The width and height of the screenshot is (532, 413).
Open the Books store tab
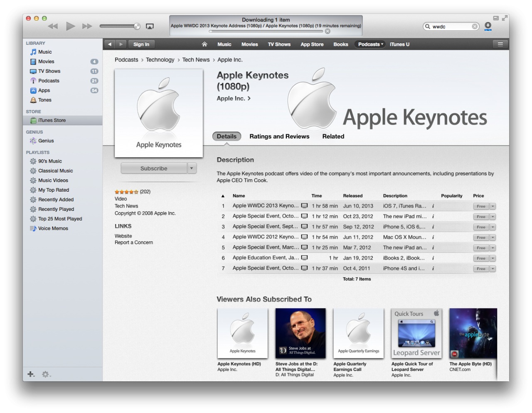[x=341, y=44]
